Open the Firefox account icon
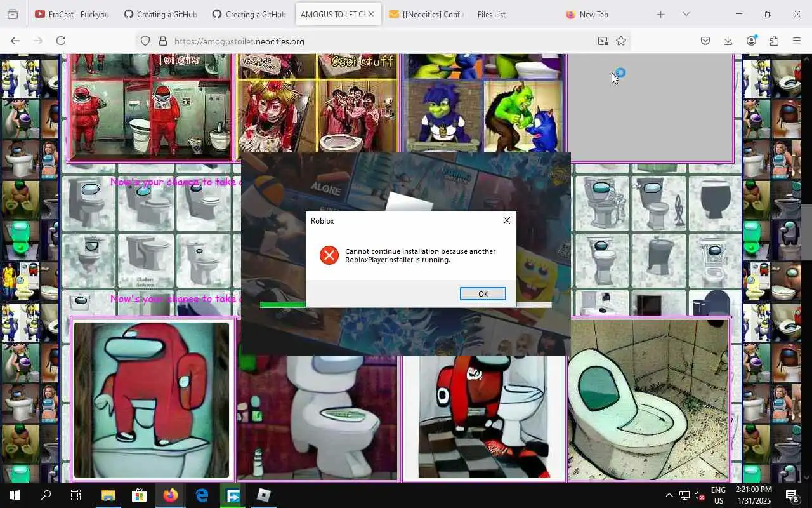Viewport: 812px width, 508px height. tap(752, 41)
